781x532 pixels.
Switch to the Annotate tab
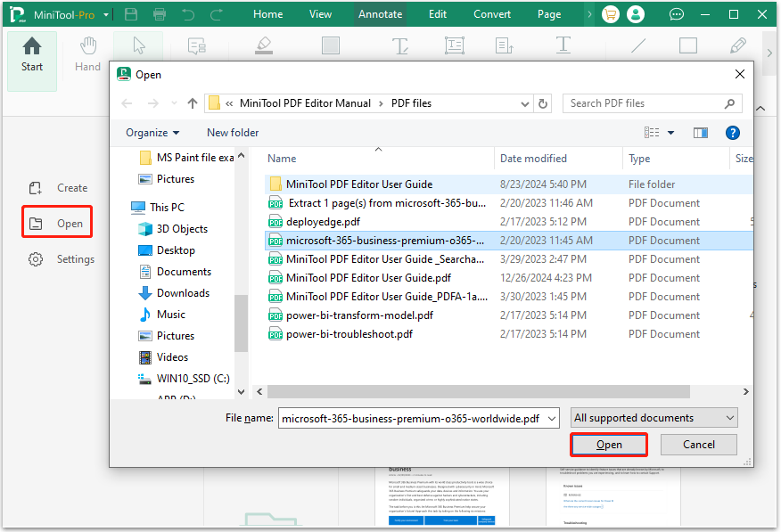(x=380, y=14)
